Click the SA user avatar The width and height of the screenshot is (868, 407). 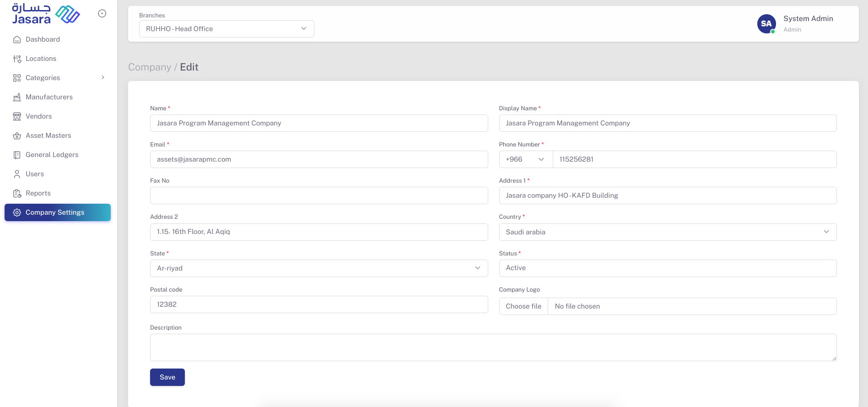766,24
